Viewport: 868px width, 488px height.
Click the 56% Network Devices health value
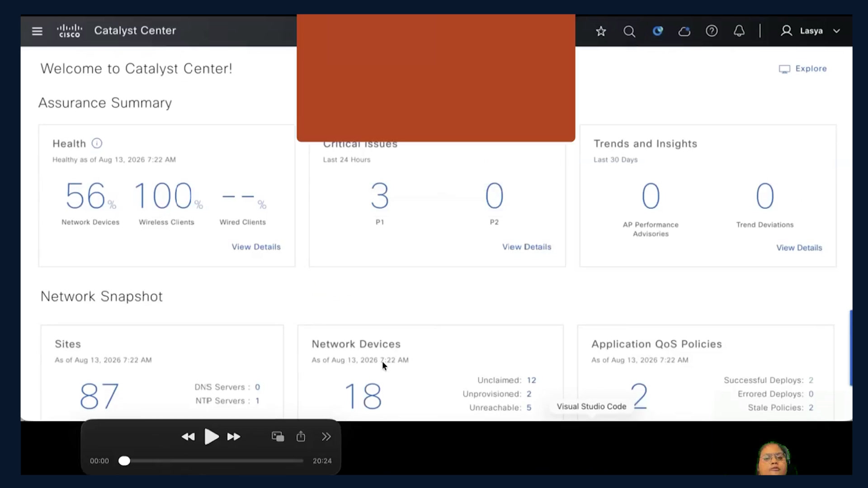click(x=90, y=196)
